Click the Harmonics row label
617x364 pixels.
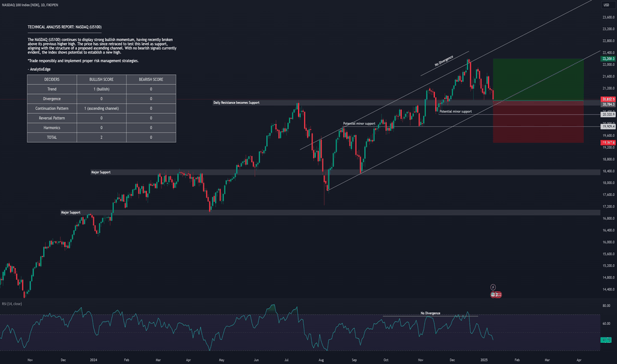point(52,128)
